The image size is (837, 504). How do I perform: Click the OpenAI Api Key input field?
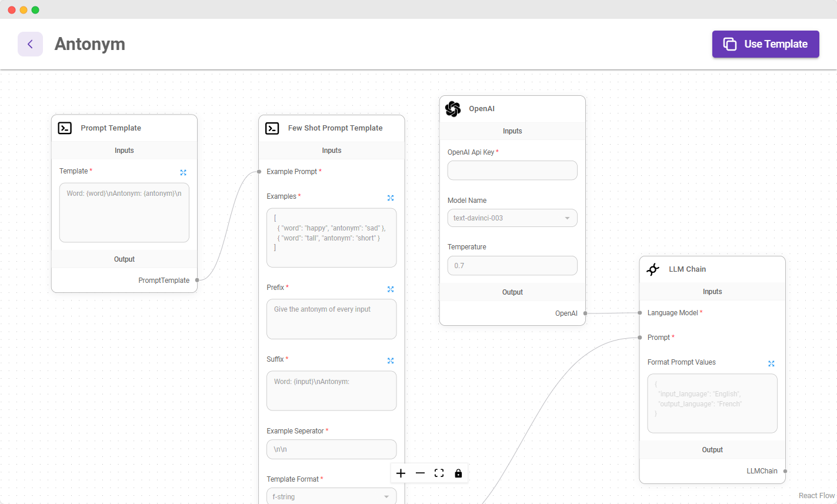click(x=512, y=171)
